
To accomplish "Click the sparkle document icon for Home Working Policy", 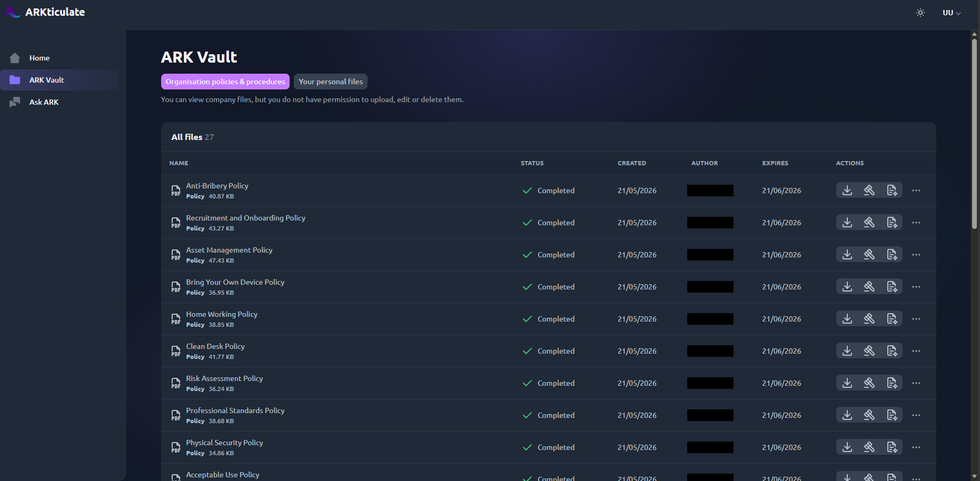I will [892, 319].
